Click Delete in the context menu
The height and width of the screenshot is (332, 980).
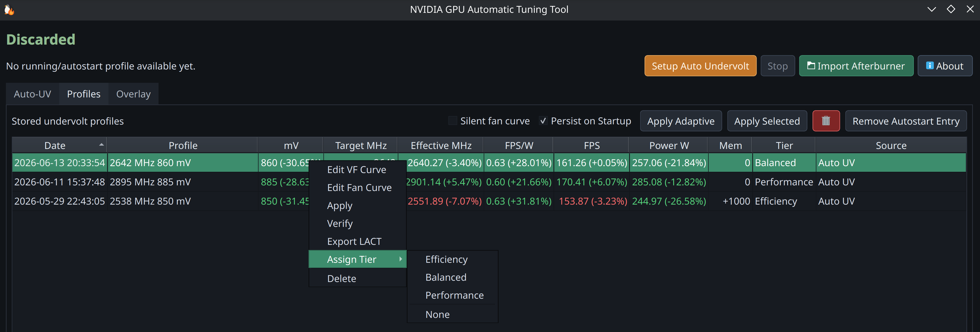coord(358,278)
